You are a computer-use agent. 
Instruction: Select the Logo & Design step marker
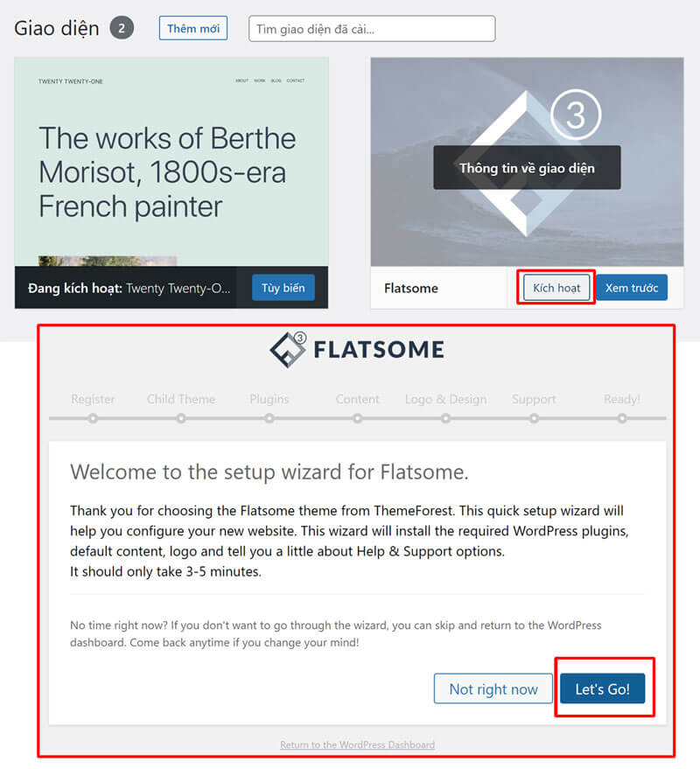tap(445, 418)
